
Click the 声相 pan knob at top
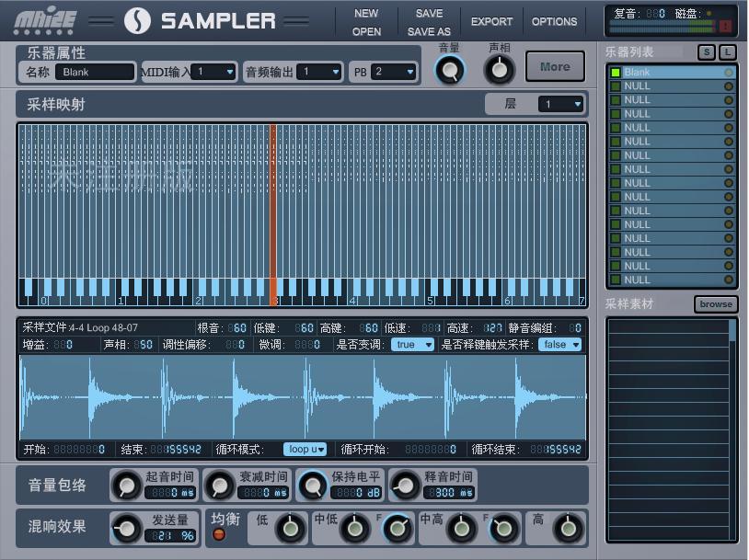[x=499, y=70]
